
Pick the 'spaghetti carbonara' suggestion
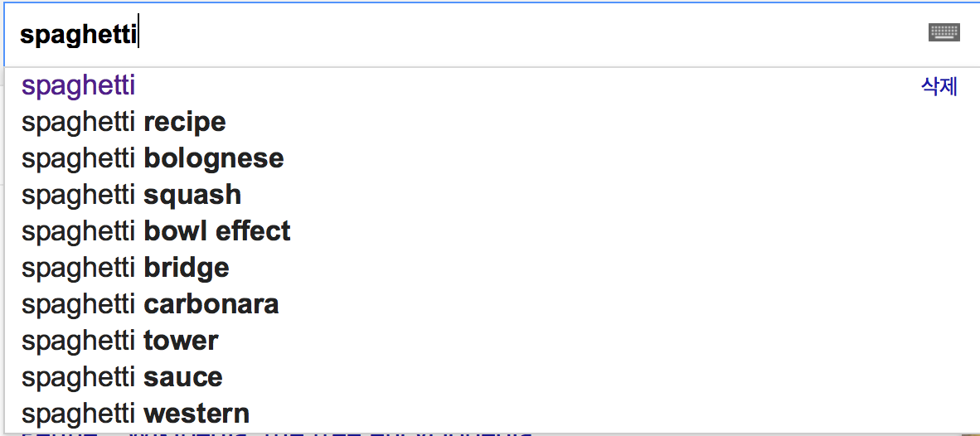click(150, 304)
